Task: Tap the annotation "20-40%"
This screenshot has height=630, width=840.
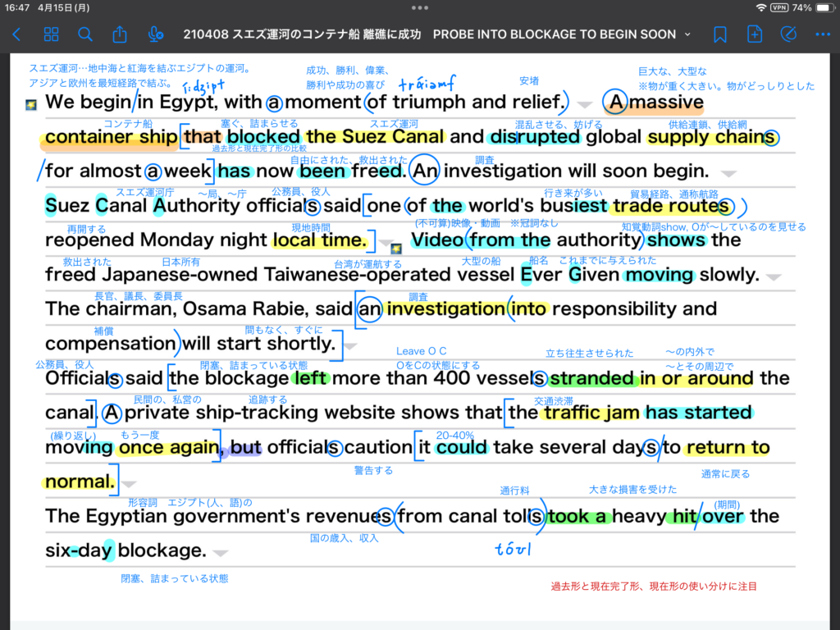Action: click(454, 435)
